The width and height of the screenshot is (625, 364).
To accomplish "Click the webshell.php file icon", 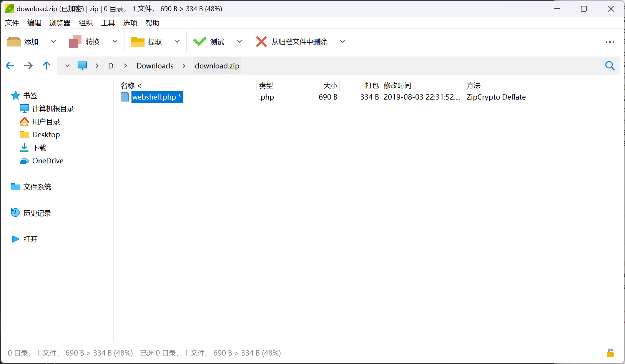I will tap(125, 97).
